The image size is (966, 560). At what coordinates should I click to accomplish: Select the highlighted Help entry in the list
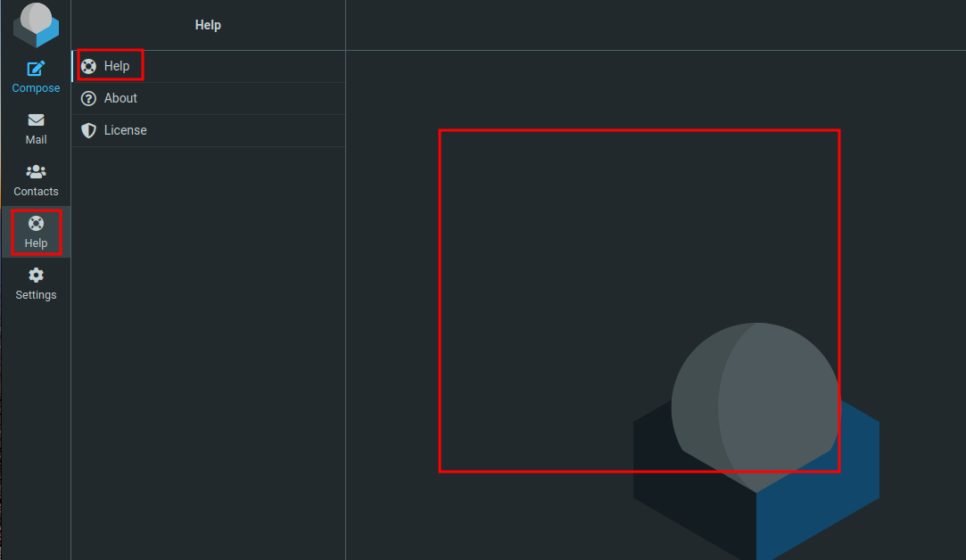(116, 65)
